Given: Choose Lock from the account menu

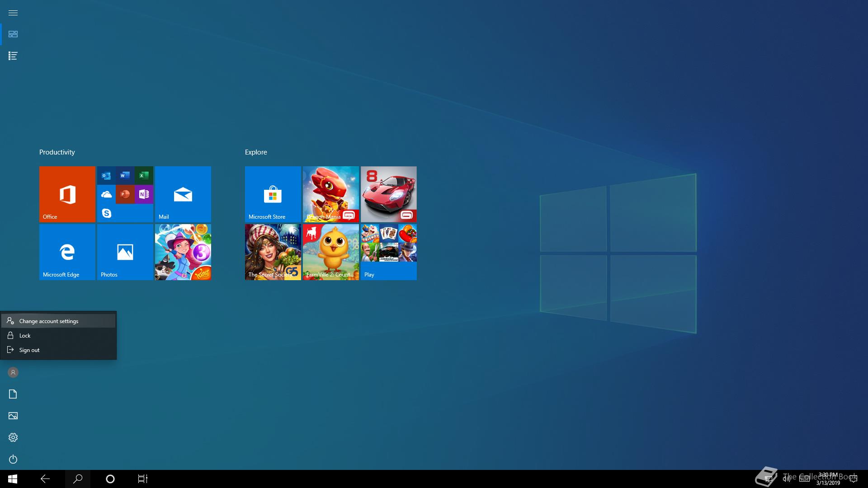Looking at the screenshot, I should coord(58,335).
